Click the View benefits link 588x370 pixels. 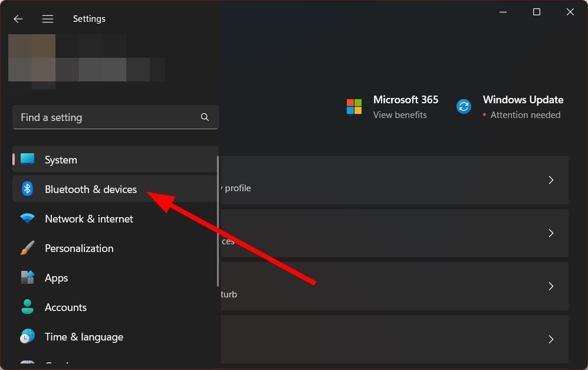[x=400, y=114]
